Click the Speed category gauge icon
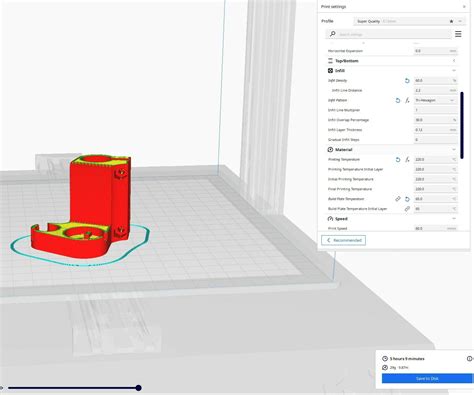This screenshot has height=395, width=474. 330,219
